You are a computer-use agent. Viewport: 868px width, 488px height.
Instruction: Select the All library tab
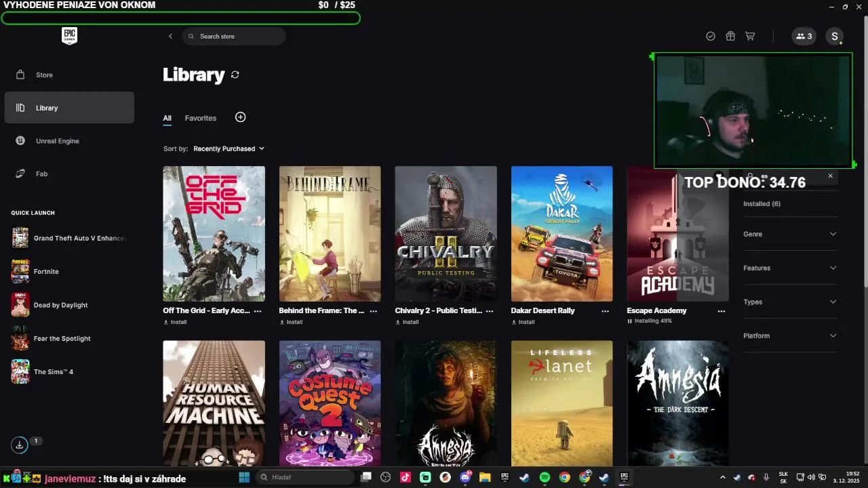(x=167, y=118)
